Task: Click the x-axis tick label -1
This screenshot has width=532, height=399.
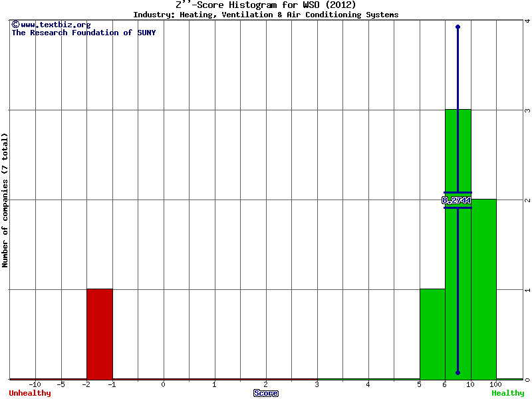Action: (x=112, y=384)
